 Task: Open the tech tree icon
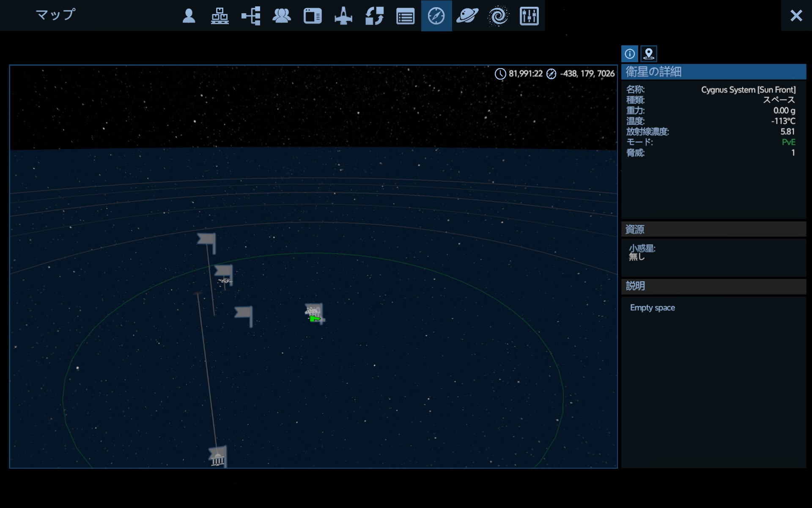click(251, 16)
